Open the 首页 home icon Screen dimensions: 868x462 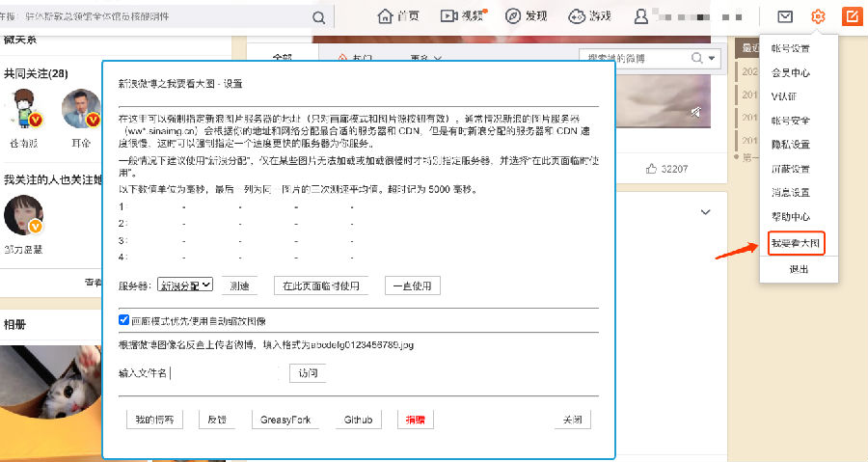point(386,16)
